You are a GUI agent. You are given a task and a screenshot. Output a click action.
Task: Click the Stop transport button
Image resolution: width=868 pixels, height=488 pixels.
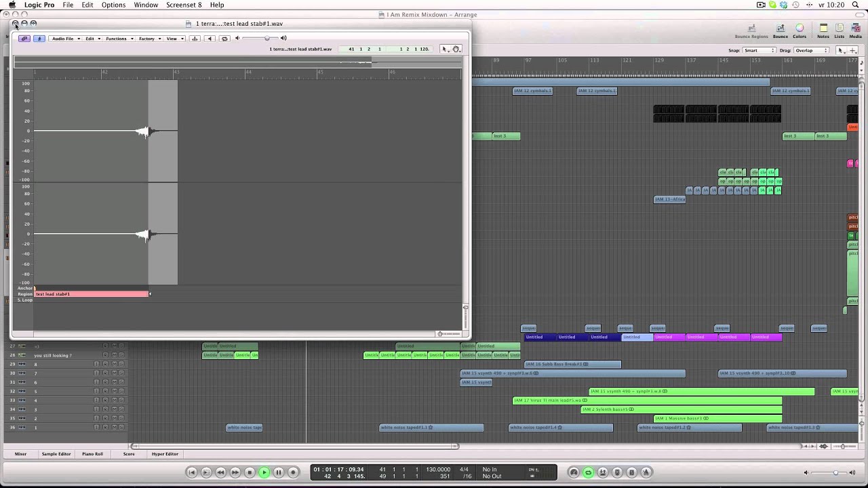[250, 472]
